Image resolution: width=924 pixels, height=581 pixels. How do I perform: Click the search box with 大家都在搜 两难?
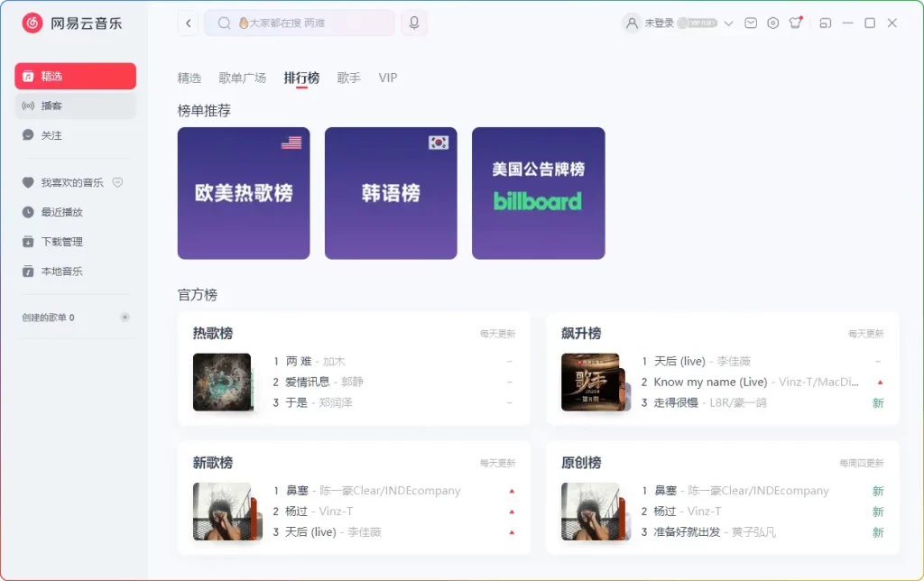300,23
